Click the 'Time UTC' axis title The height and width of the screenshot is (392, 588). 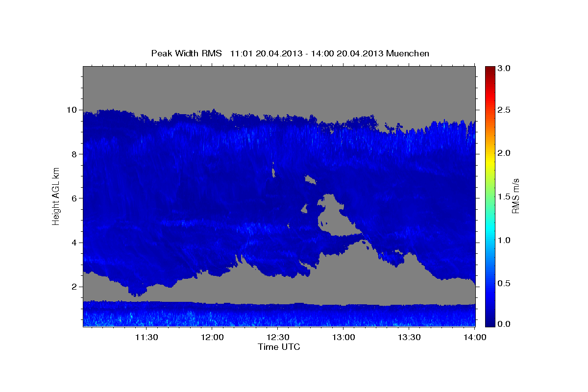[279, 347]
